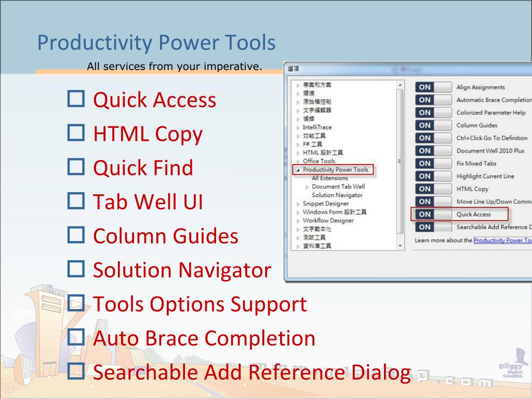The image size is (532, 399).
Task: Click the tree scrollbar up arrow
Action: [400, 85]
